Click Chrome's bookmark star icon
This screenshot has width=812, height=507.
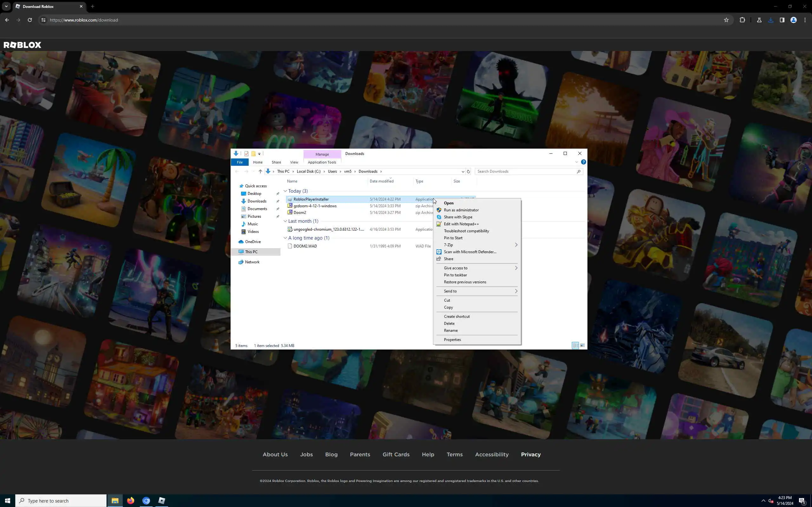[x=726, y=20]
